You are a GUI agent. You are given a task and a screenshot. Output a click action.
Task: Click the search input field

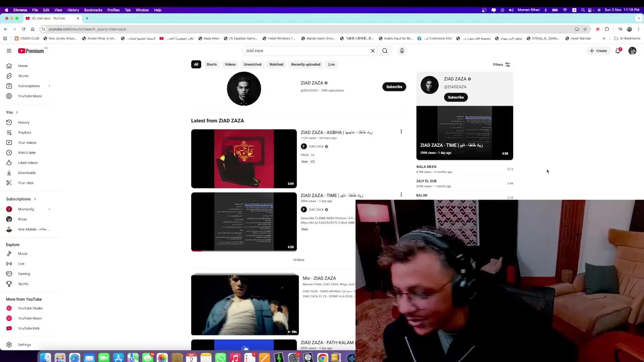click(x=307, y=51)
